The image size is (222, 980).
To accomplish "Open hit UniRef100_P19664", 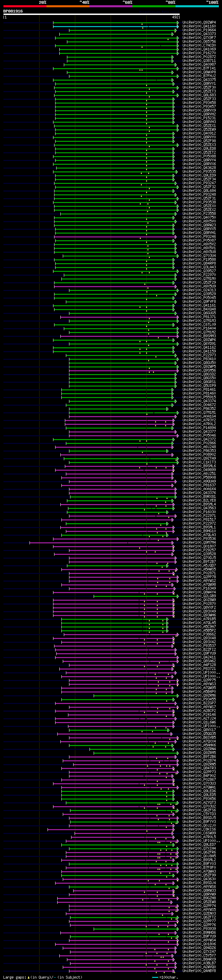I will pyautogui.click(x=199, y=30).
